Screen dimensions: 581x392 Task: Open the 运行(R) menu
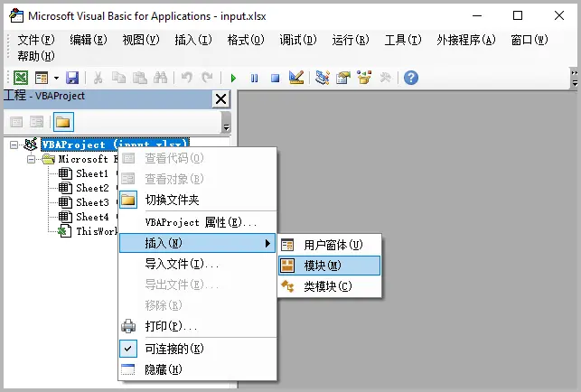tap(351, 40)
